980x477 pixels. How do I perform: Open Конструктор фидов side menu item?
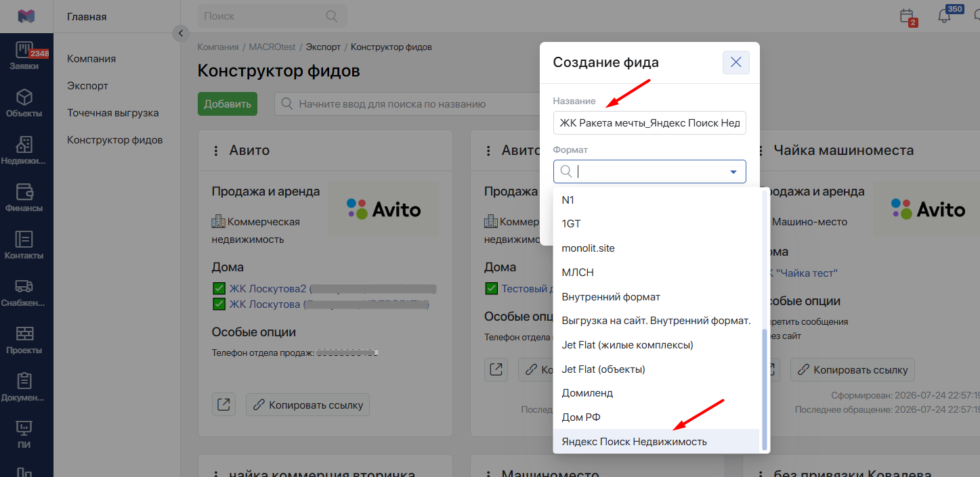(114, 140)
